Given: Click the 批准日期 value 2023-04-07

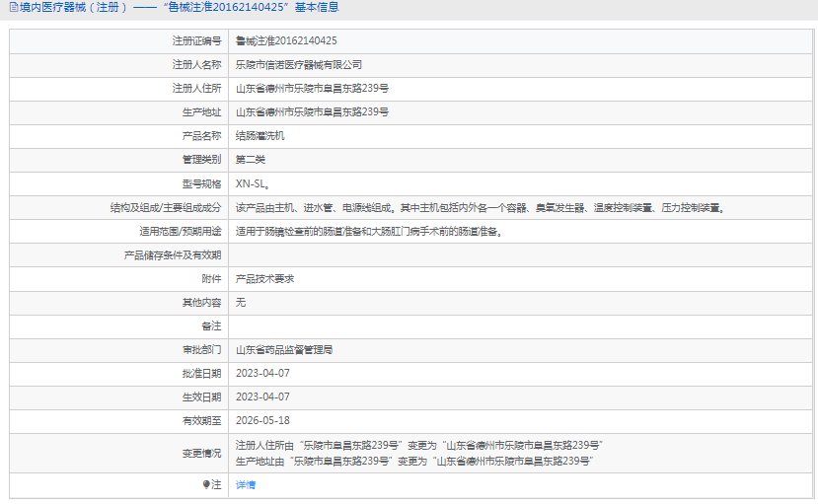Looking at the screenshot, I should coord(262,373).
